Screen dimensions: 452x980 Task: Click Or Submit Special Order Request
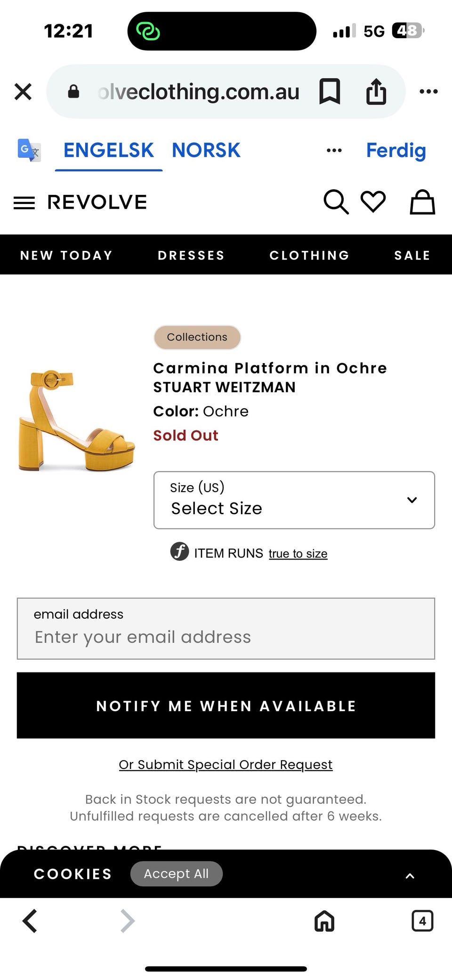(226, 764)
